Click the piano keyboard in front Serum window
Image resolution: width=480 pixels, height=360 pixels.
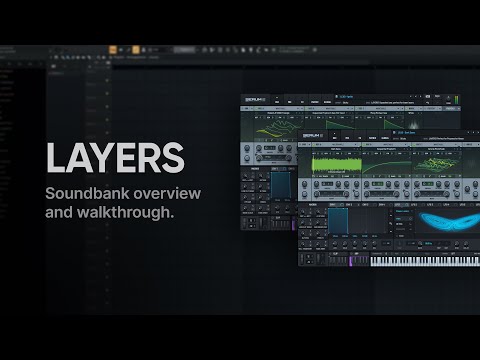click(425, 261)
